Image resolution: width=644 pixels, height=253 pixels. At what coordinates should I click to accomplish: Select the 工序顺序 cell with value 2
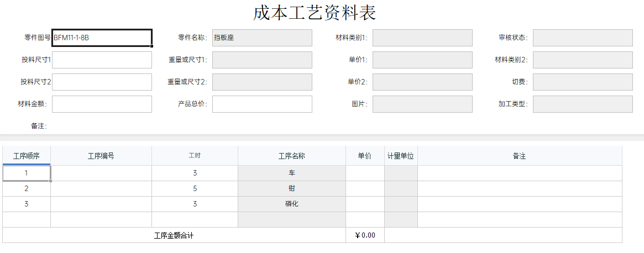pyautogui.click(x=27, y=189)
